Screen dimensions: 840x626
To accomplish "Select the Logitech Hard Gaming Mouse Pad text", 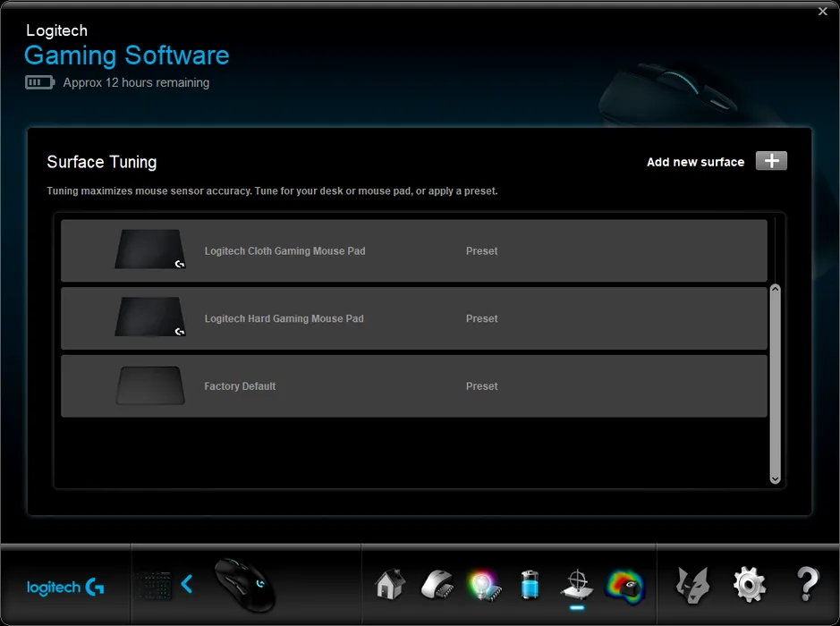I will (x=284, y=318).
